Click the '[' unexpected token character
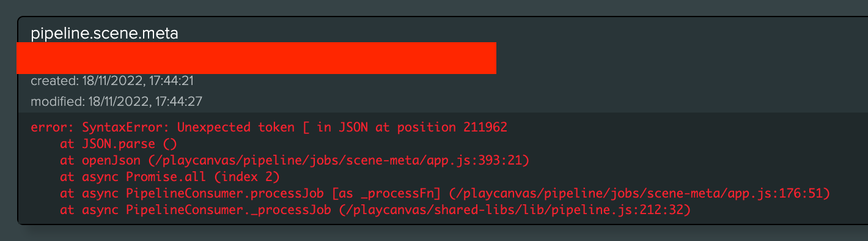Image resolution: width=868 pixels, height=241 pixels. tap(306, 127)
